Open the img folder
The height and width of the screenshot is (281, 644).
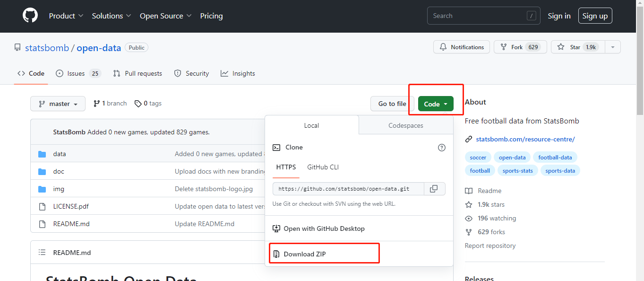tap(59, 189)
